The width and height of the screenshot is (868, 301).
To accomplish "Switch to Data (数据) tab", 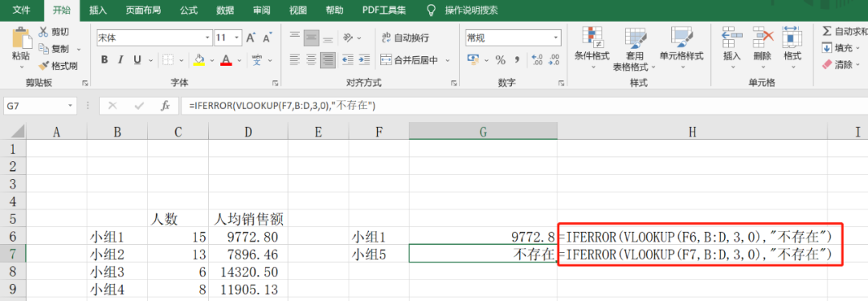I will click(225, 10).
